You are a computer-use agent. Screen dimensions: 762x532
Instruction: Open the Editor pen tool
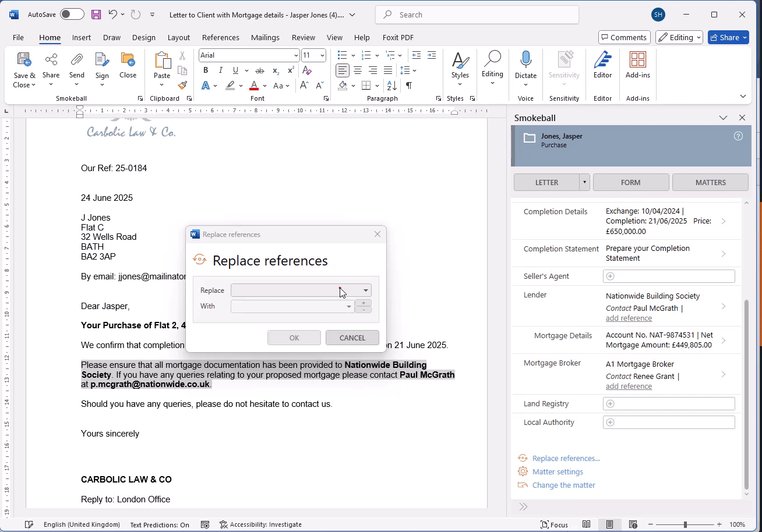point(602,59)
